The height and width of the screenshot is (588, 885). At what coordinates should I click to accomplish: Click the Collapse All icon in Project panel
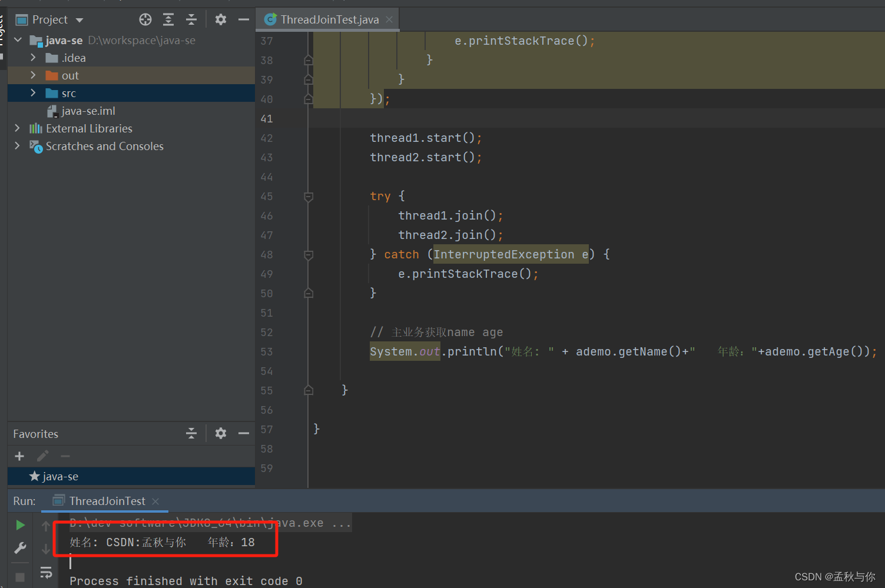(x=191, y=20)
